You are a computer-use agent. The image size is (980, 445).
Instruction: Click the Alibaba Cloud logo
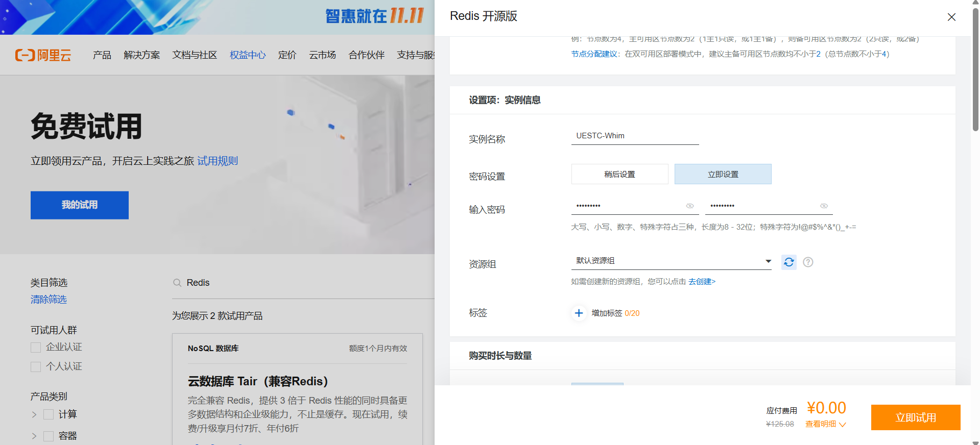click(43, 55)
